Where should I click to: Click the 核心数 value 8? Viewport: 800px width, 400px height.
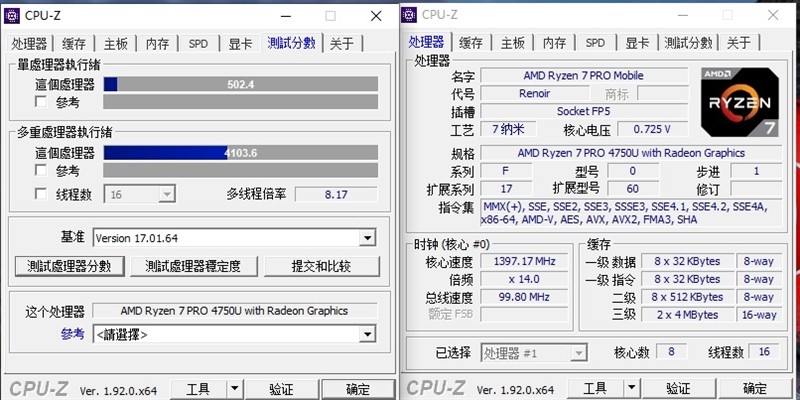click(x=671, y=352)
